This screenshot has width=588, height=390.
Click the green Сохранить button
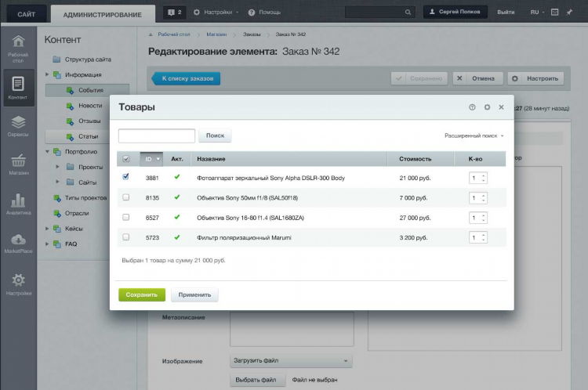pos(142,294)
